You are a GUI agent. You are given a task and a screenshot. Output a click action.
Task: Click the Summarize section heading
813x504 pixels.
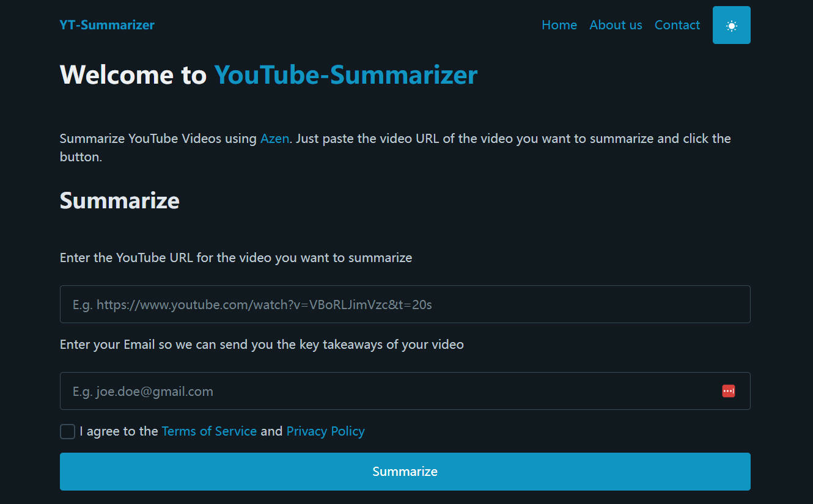click(119, 200)
